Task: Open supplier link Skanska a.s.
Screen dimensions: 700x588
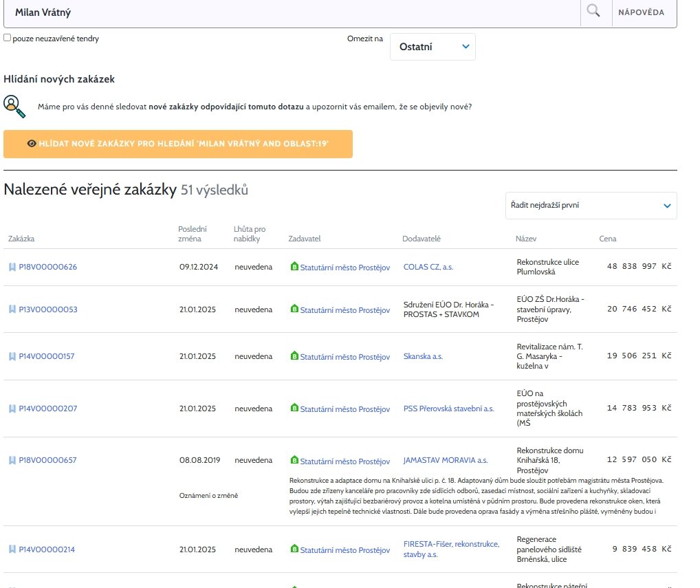Action: 423,357
